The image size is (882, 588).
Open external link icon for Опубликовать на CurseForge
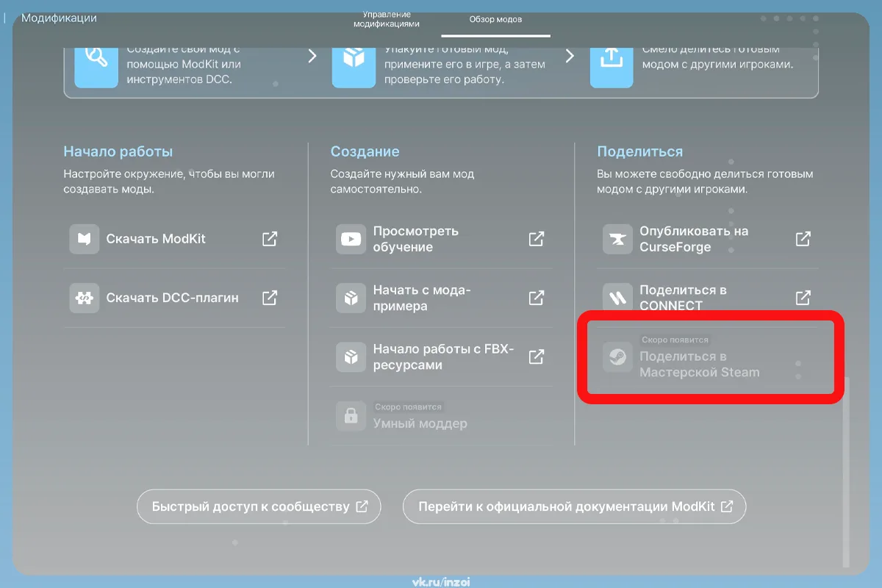click(803, 239)
